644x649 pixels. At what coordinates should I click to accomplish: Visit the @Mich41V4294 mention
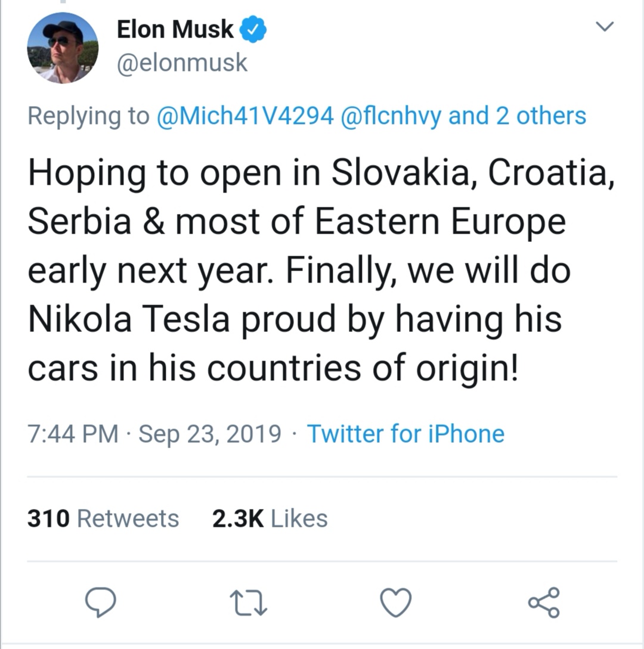(244, 116)
